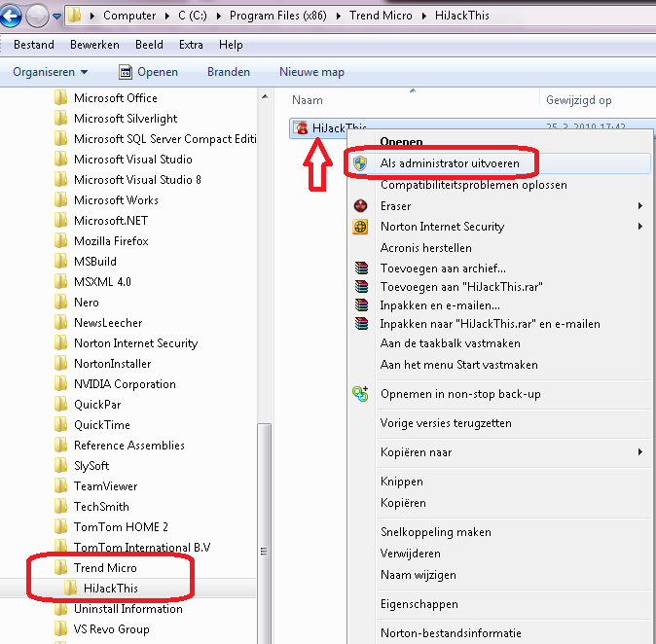The height and width of the screenshot is (644, 656).
Task: Expand the arrow after Program Files (x86) breadcrumb
Action: pos(339,16)
